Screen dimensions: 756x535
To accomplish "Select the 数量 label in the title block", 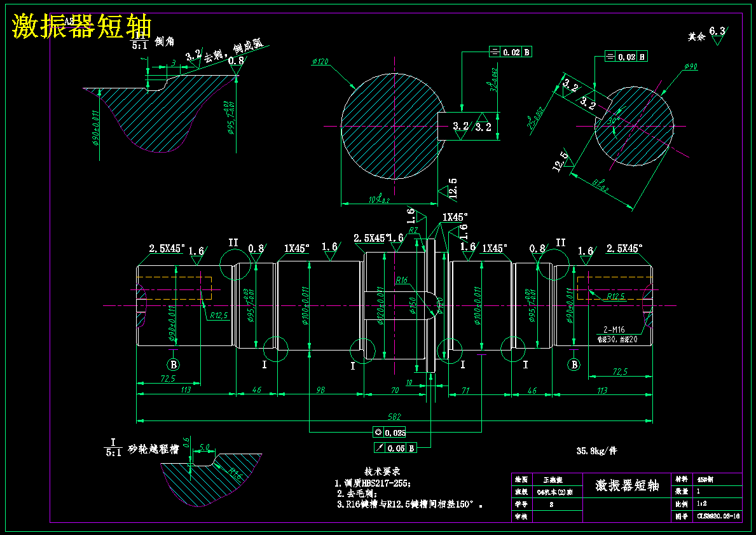I will [681, 492].
